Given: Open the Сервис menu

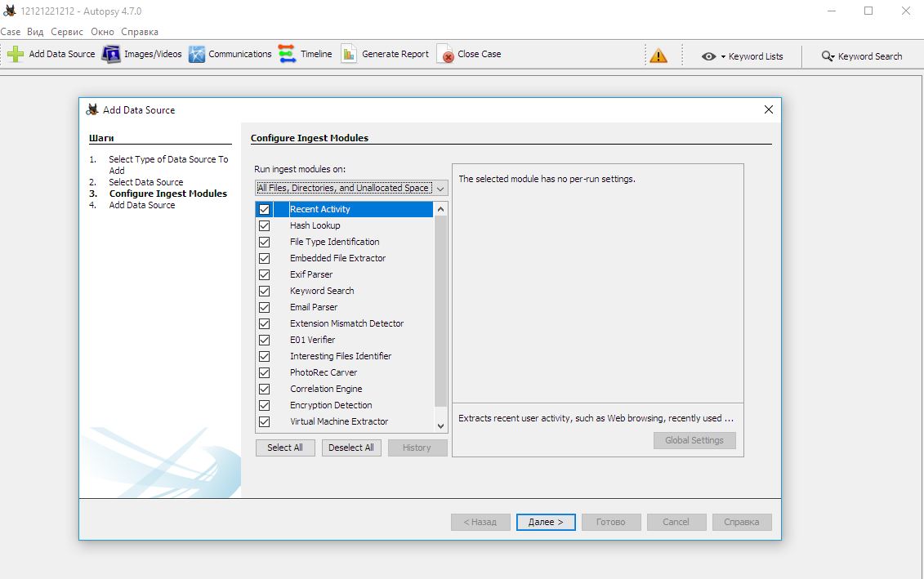Looking at the screenshot, I should click(67, 32).
